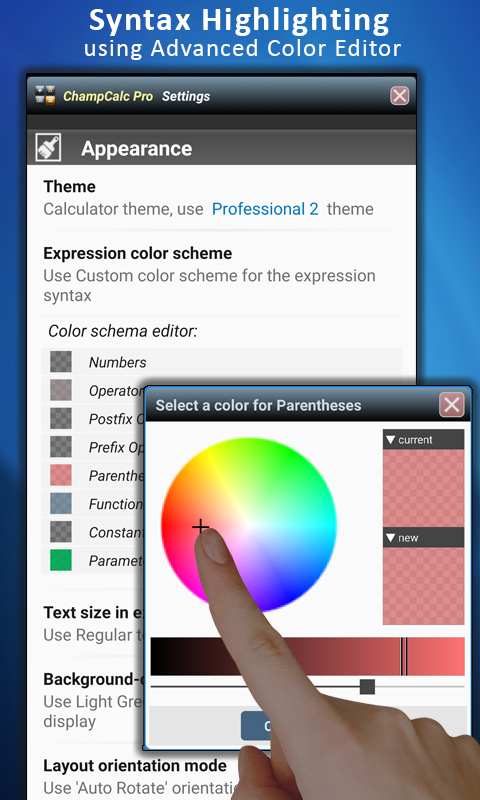The image size is (480, 800).
Task: Click the Appearance paintbrush icon
Action: (48, 147)
